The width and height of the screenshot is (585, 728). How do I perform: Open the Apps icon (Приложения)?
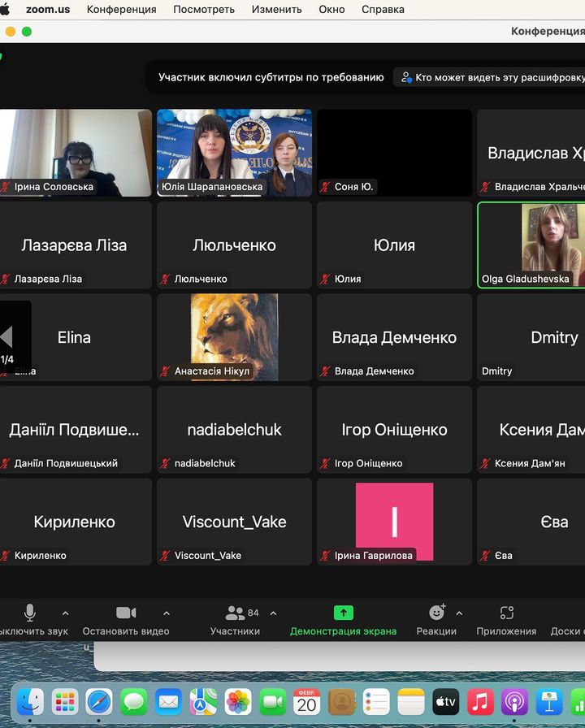[506, 613]
